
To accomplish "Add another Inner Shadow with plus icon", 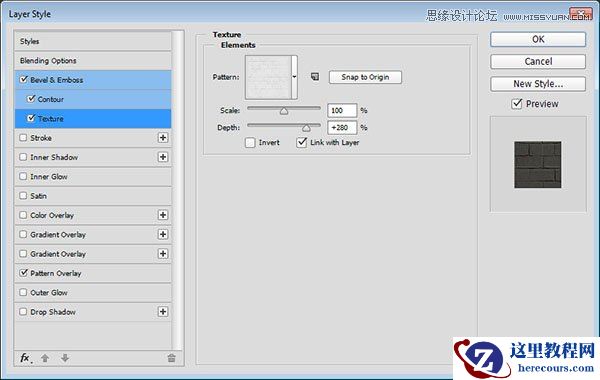I will 163,157.
